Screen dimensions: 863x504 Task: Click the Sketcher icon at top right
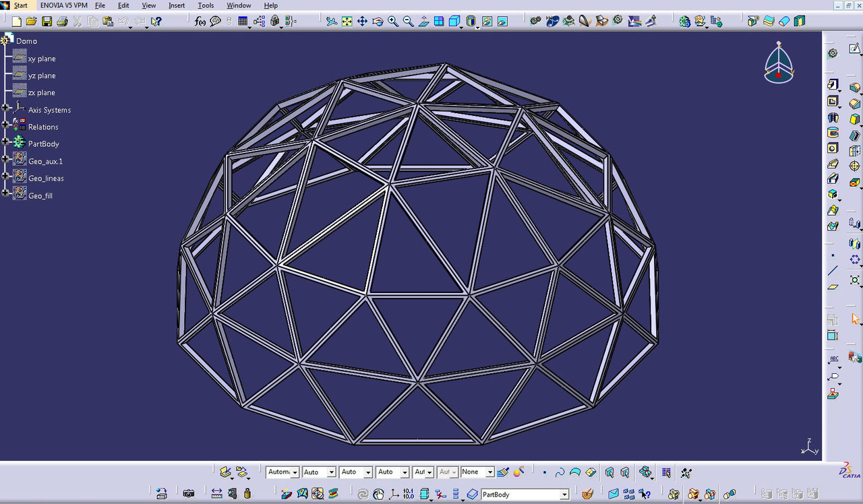pyautogui.click(x=856, y=49)
